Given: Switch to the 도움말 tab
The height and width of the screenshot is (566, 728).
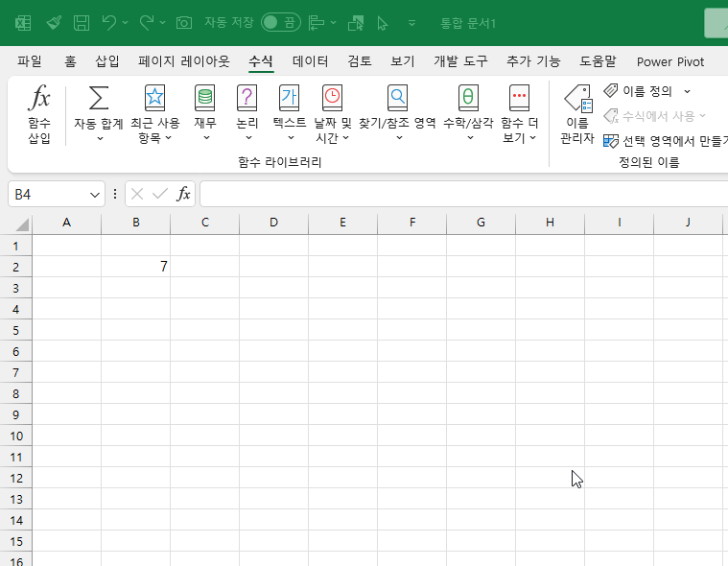Looking at the screenshot, I should click(x=598, y=61).
